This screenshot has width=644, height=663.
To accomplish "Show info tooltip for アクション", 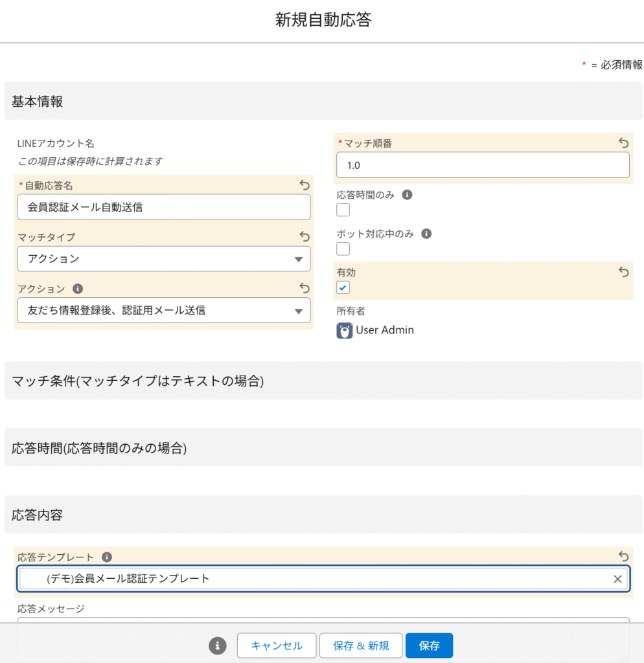I will pos(77,289).
